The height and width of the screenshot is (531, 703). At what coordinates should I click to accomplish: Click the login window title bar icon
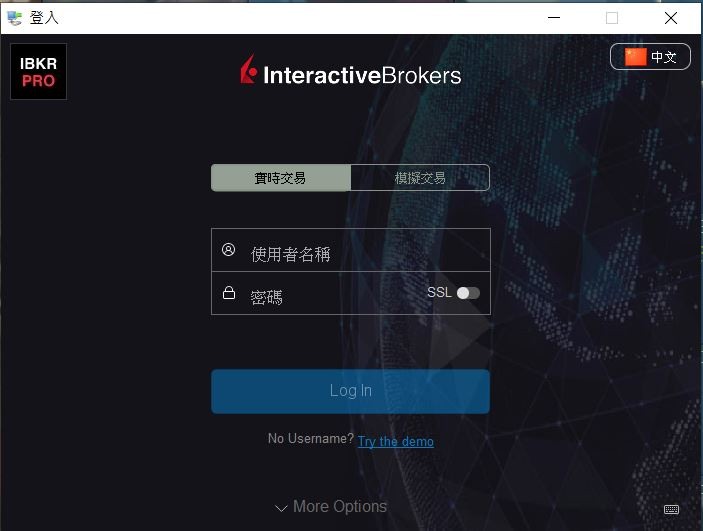(x=14, y=18)
